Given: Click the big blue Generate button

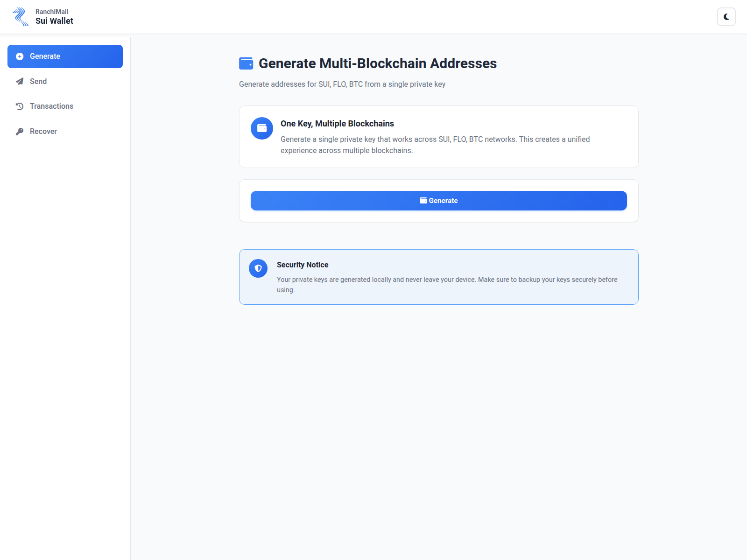Looking at the screenshot, I should click(439, 201).
